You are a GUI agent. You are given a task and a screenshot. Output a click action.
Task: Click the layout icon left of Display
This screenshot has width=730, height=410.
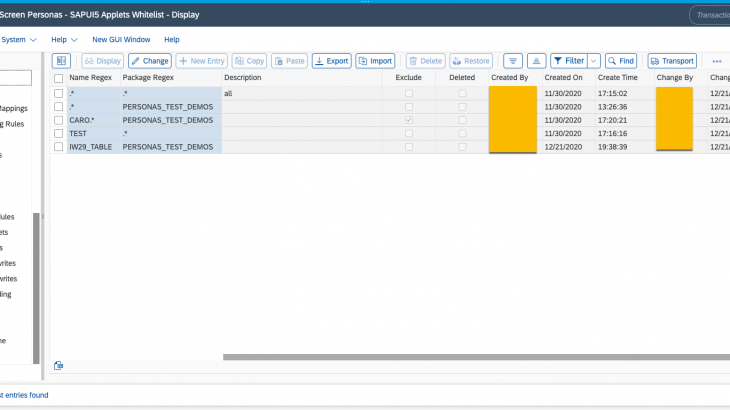point(61,61)
